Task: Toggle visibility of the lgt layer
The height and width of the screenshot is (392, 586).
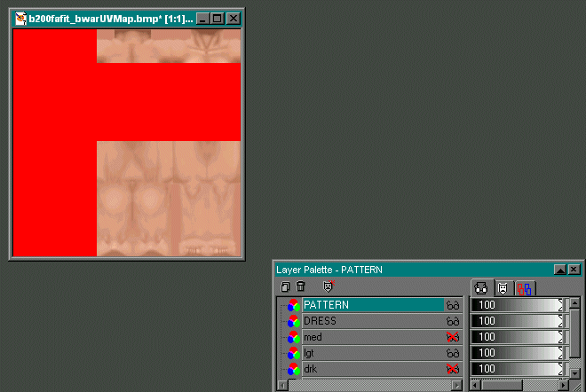Action: [x=452, y=353]
